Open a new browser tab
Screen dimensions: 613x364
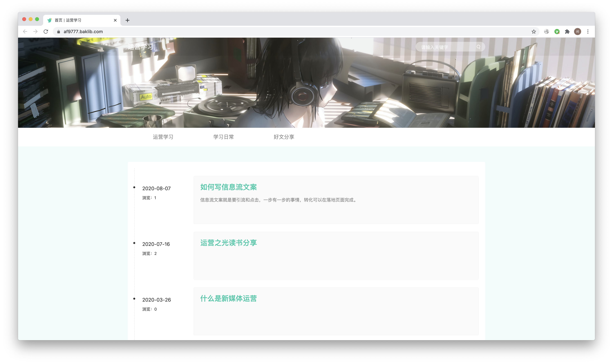pyautogui.click(x=127, y=20)
